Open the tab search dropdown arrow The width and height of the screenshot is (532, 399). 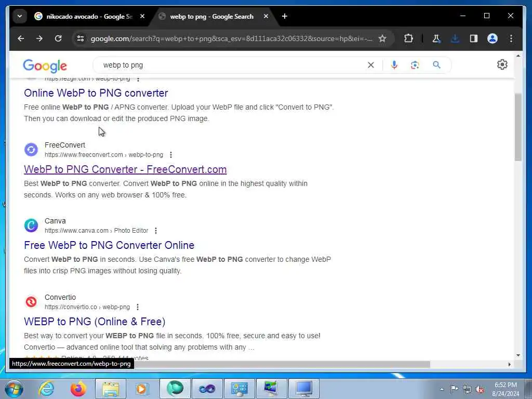pos(20,16)
